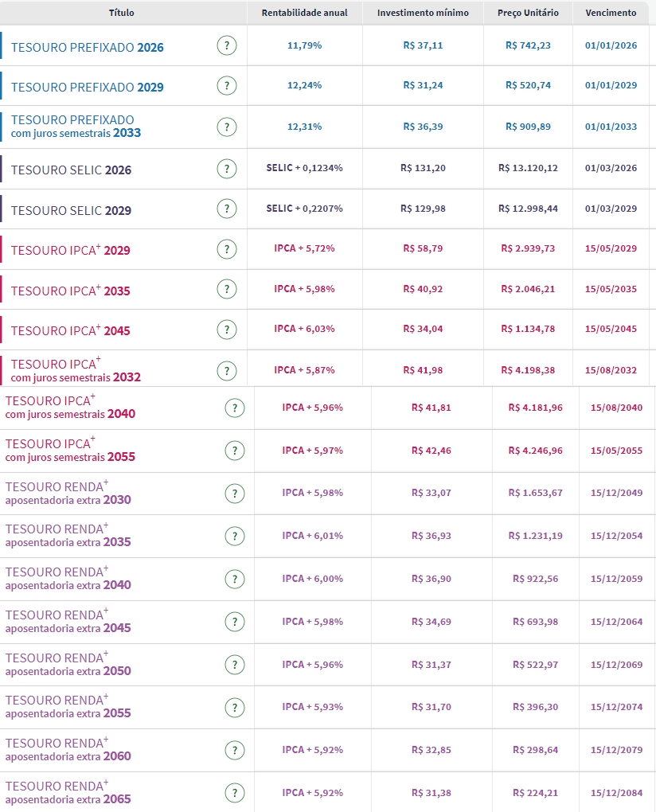Show help for Renda+ aposentadoria extra 2065

[x=234, y=793]
